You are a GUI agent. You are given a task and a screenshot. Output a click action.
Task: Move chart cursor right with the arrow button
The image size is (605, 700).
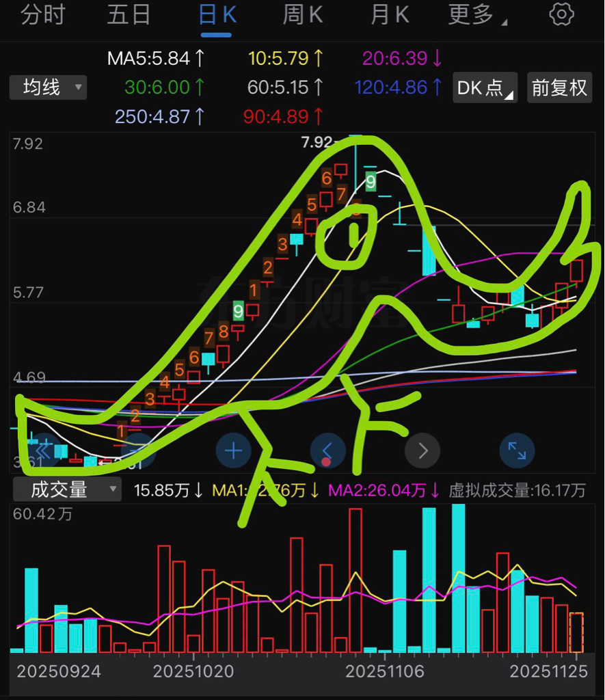[422, 451]
